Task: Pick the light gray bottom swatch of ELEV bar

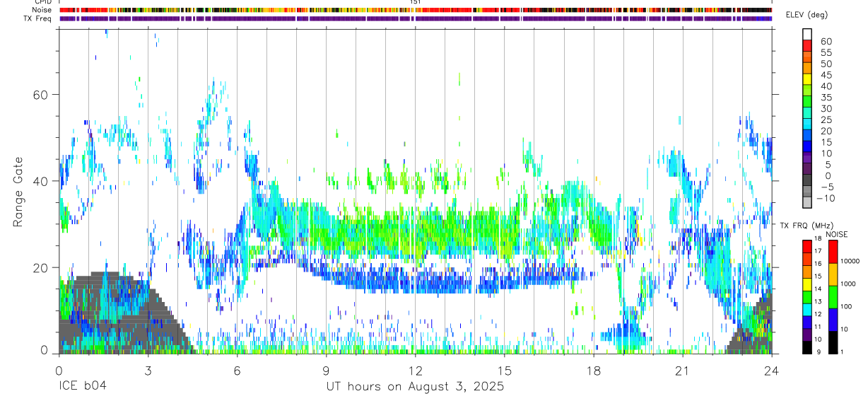Action: point(807,202)
